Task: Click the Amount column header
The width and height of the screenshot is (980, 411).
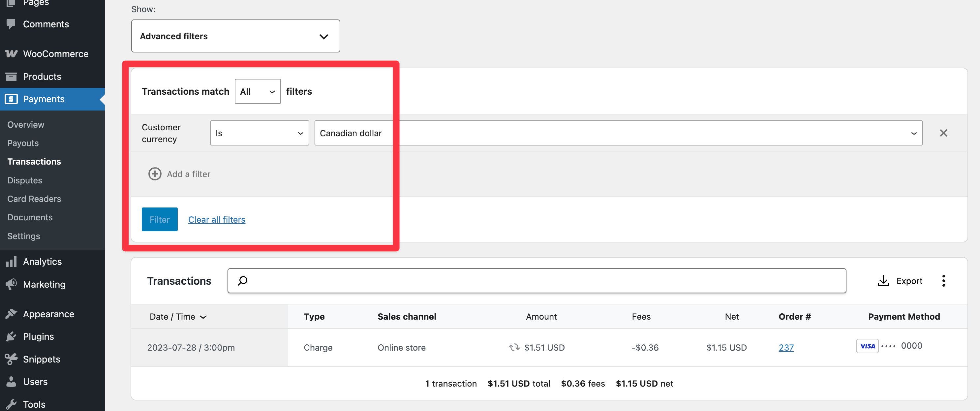Action: point(541,317)
